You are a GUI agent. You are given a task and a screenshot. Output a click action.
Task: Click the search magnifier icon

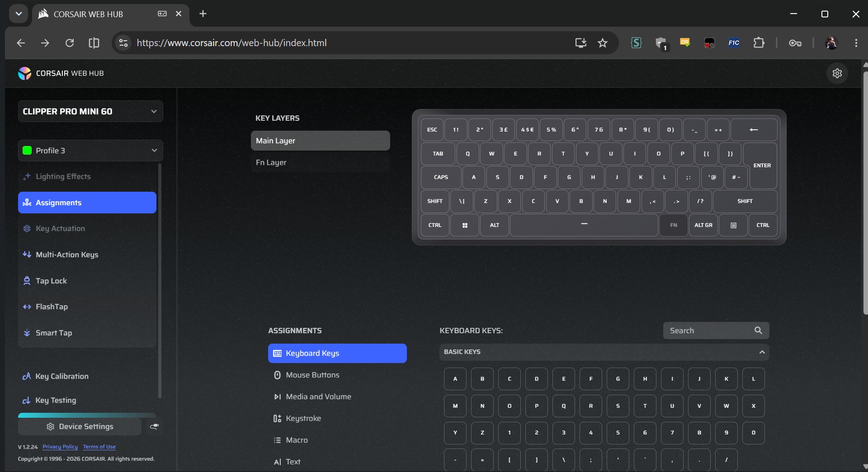point(758,330)
